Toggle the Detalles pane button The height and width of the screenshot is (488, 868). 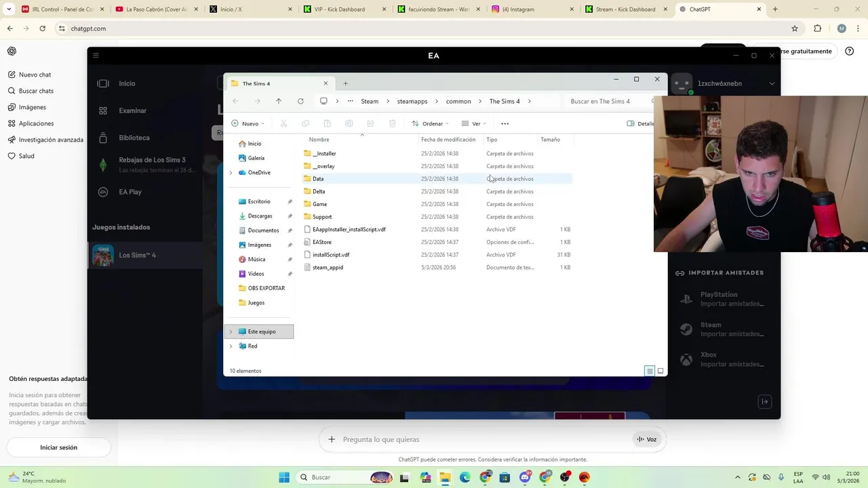640,123
